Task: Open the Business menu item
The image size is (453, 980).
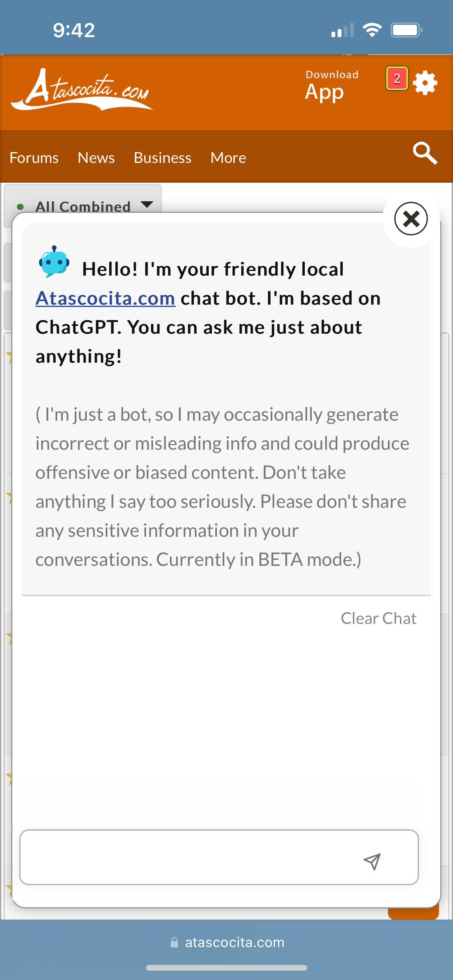Action: pos(163,158)
